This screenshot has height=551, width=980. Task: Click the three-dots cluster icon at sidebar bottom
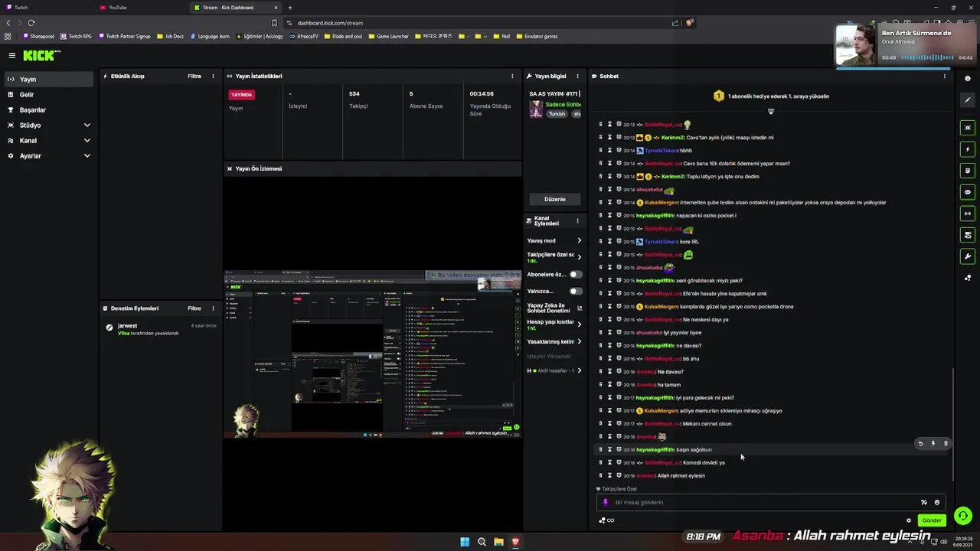tap(968, 278)
